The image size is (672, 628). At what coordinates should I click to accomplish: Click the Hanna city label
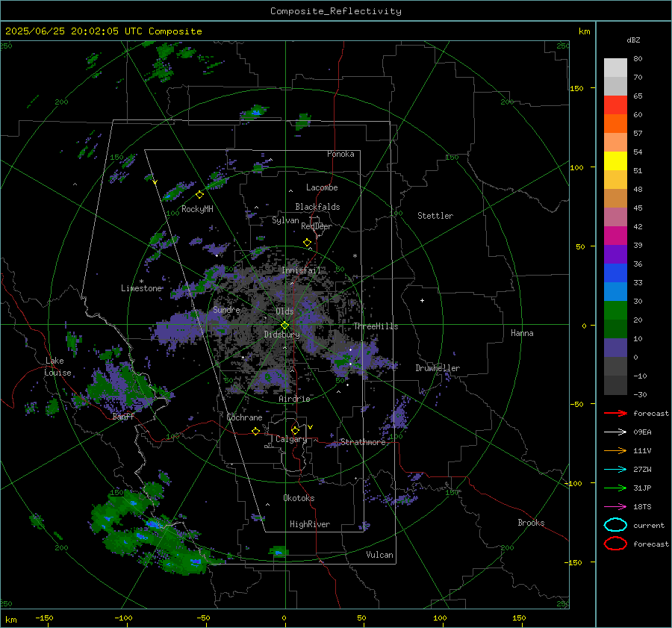coord(522,333)
